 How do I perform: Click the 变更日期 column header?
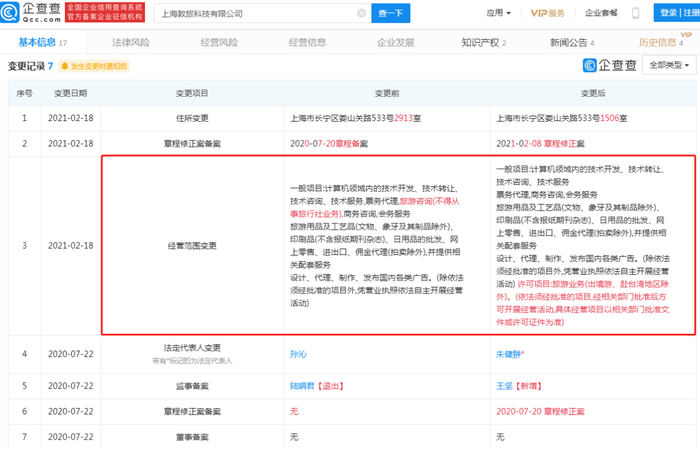pos(71,93)
